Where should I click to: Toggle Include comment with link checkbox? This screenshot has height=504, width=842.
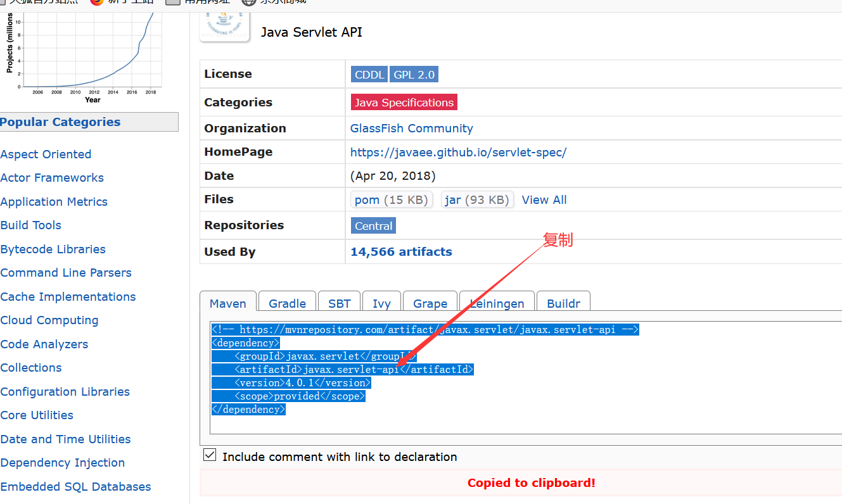210,455
